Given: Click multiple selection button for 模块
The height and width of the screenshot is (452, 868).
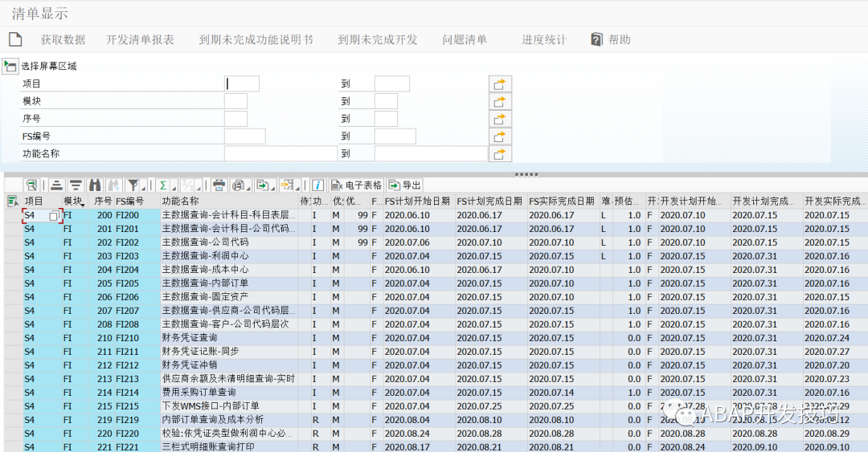Looking at the screenshot, I should point(500,102).
